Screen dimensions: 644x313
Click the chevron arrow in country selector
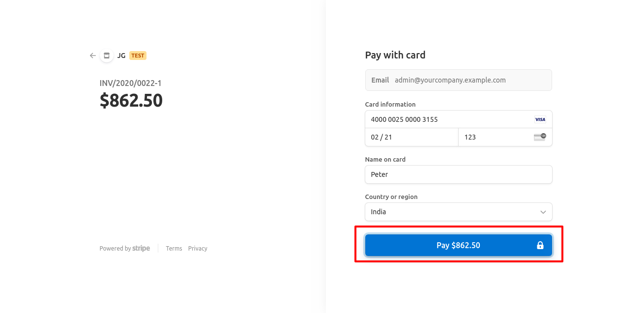pyautogui.click(x=543, y=212)
